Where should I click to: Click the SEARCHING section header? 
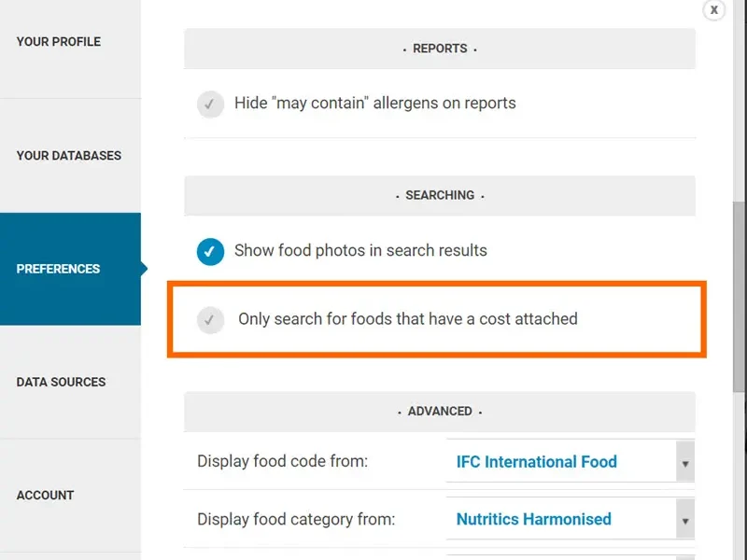click(x=439, y=195)
